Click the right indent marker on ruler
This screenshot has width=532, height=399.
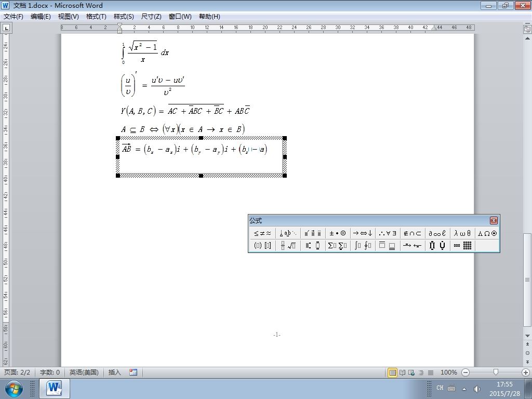pos(434,28)
